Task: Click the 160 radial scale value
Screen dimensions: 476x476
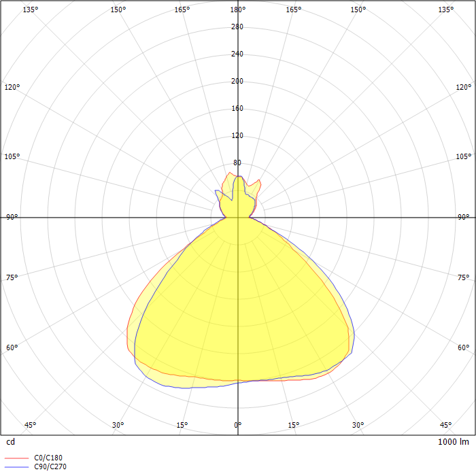Action: [x=237, y=108]
